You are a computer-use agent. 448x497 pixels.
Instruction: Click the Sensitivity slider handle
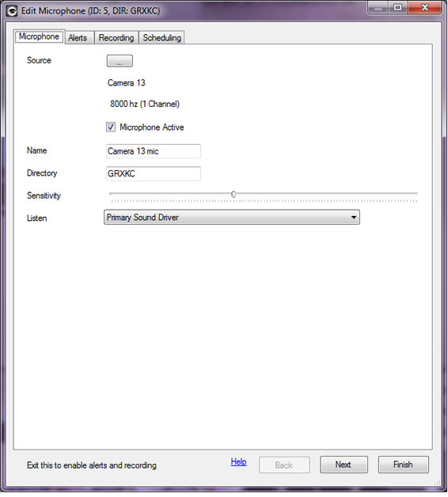233,194
